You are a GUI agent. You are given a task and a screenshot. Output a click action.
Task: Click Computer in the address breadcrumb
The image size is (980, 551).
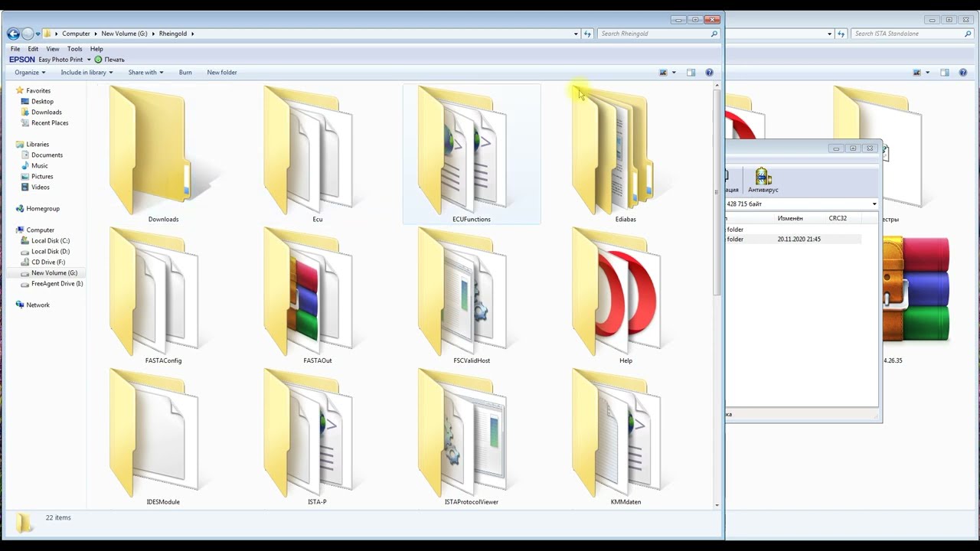[x=76, y=34]
